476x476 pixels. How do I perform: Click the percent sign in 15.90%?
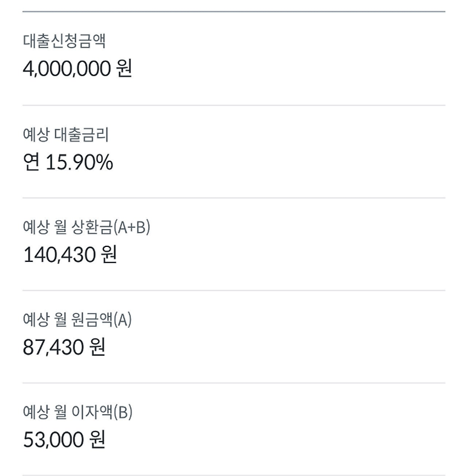click(105, 162)
